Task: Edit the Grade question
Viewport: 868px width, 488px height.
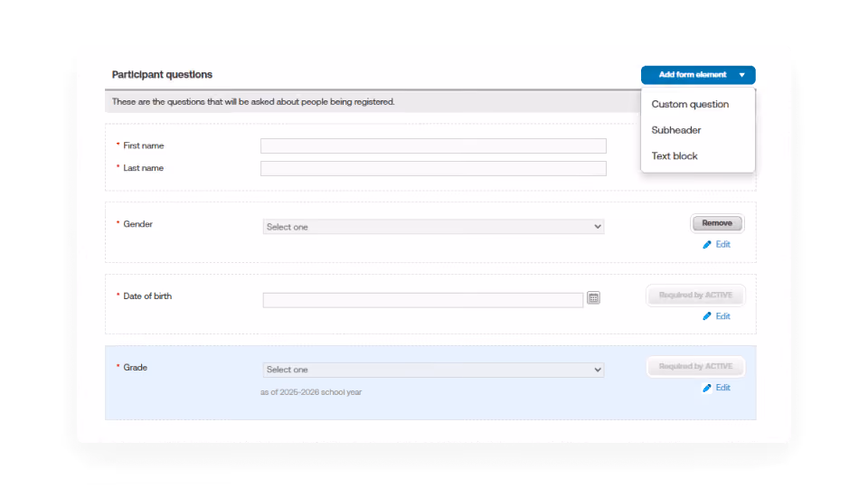Action: 722,388
